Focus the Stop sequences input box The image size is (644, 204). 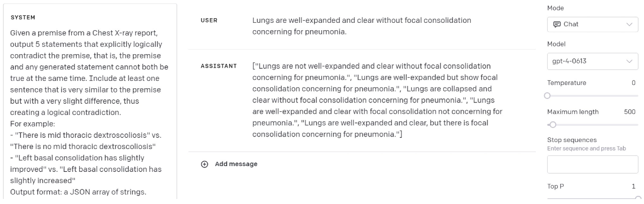tap(592, 165)
